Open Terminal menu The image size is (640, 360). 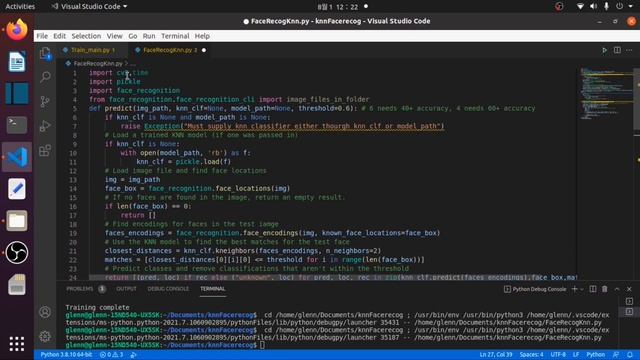[x=175, y=36]
